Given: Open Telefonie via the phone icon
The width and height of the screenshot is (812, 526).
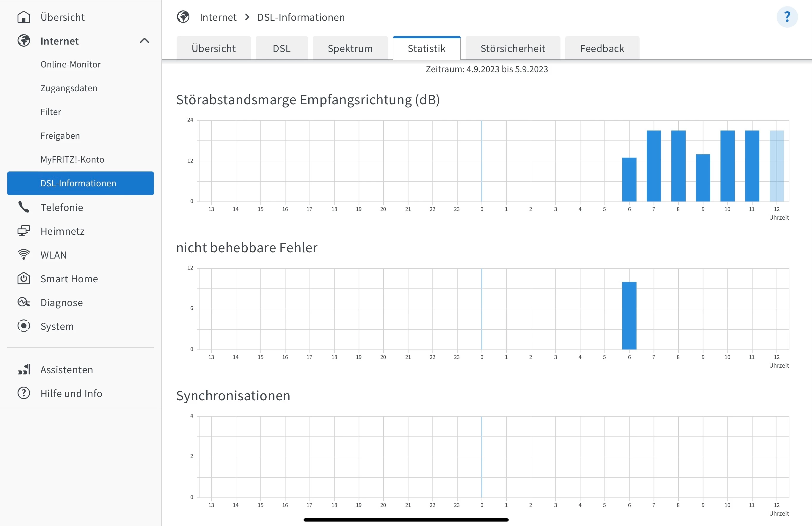Looking at the screenshot, I should (23, 207).
